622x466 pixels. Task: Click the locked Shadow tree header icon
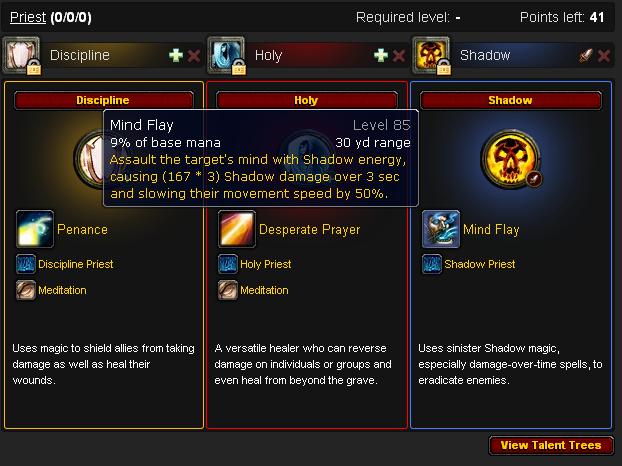point(431,56)
